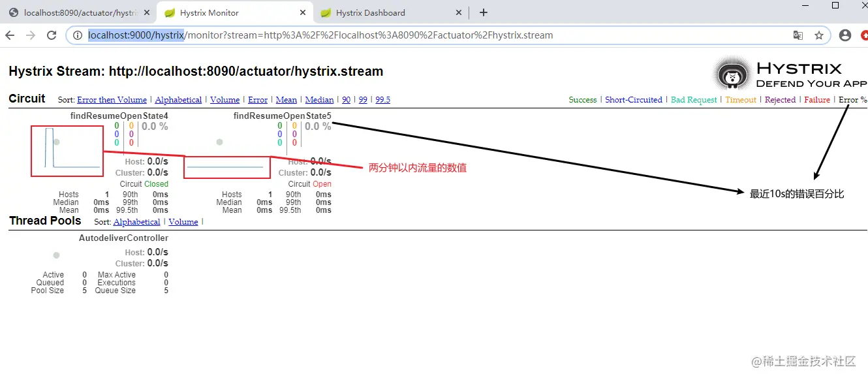The image size is (868, 380).
Task: Sort circuits by Error then Volume
Action: click(x=112, y=100)
